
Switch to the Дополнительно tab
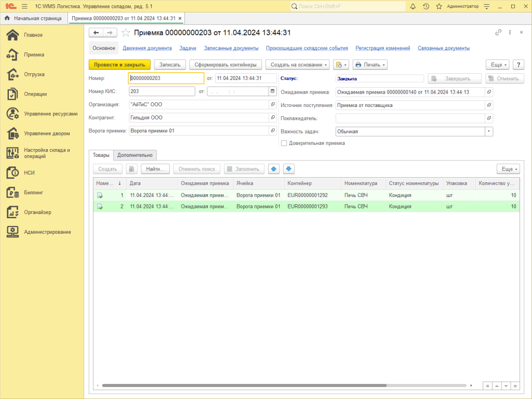coord(135,155)
